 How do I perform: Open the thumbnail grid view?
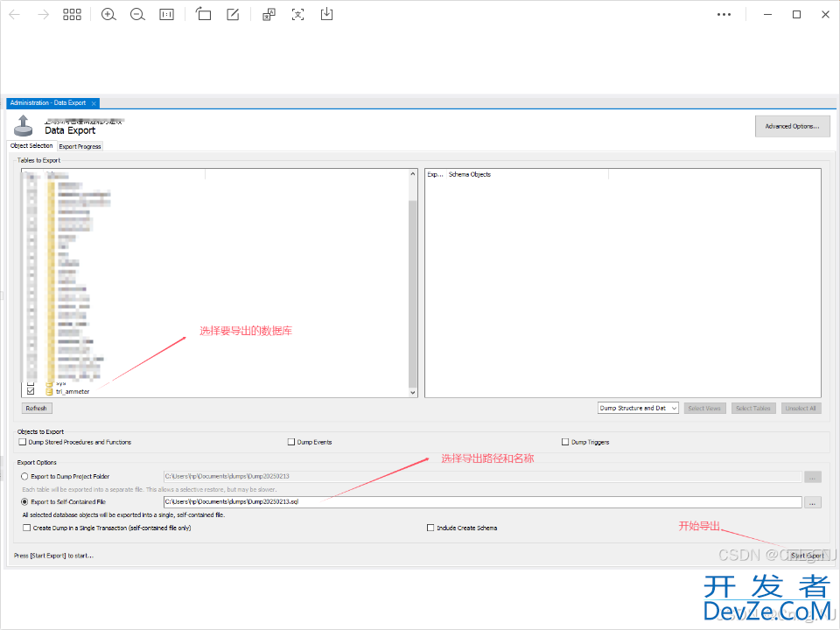click(73, 15)
